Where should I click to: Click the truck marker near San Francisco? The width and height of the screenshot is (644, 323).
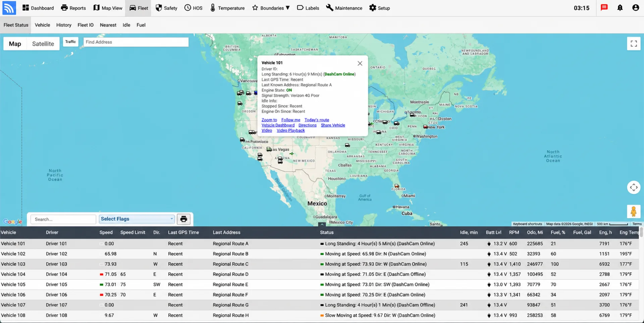[242, 140]
